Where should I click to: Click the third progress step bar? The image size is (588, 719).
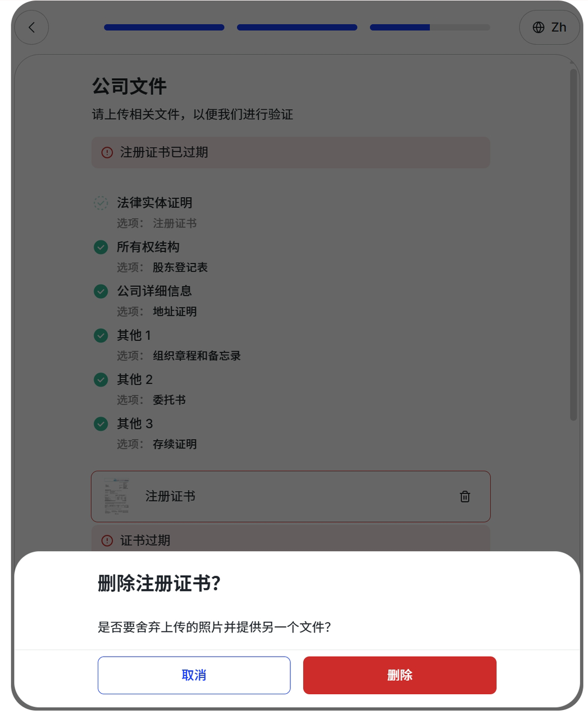[x=430, y=28]
